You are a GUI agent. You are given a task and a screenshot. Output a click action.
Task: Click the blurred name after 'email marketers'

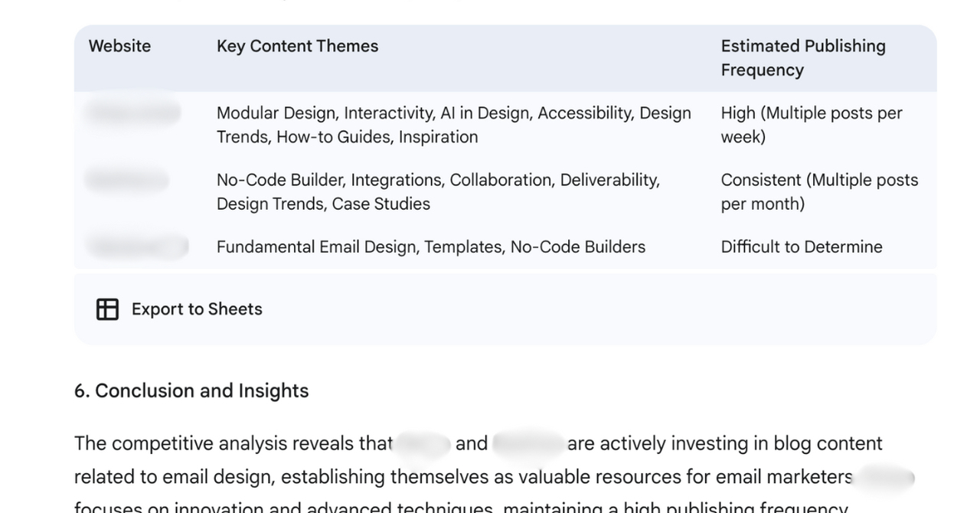tap(885, 478)
